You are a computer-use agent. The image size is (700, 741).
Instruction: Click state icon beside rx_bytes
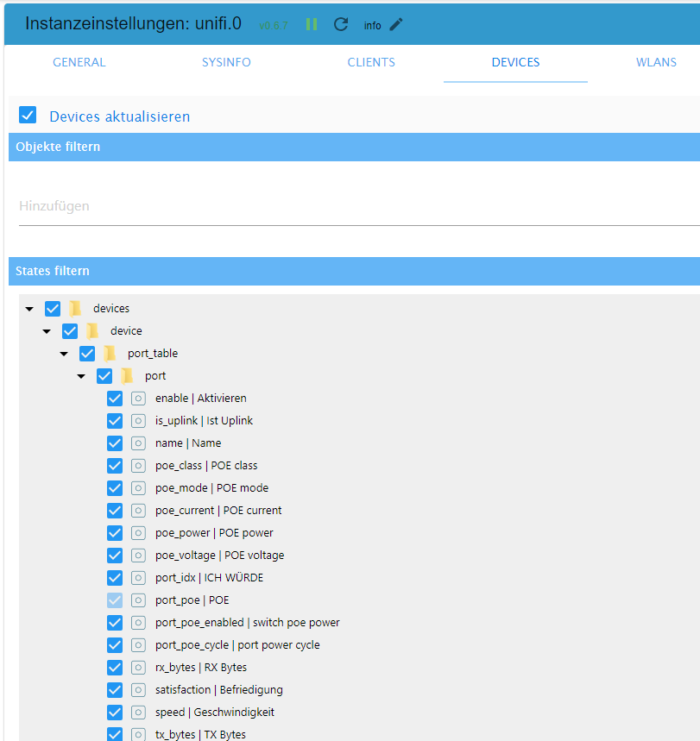tap(138, 668)
